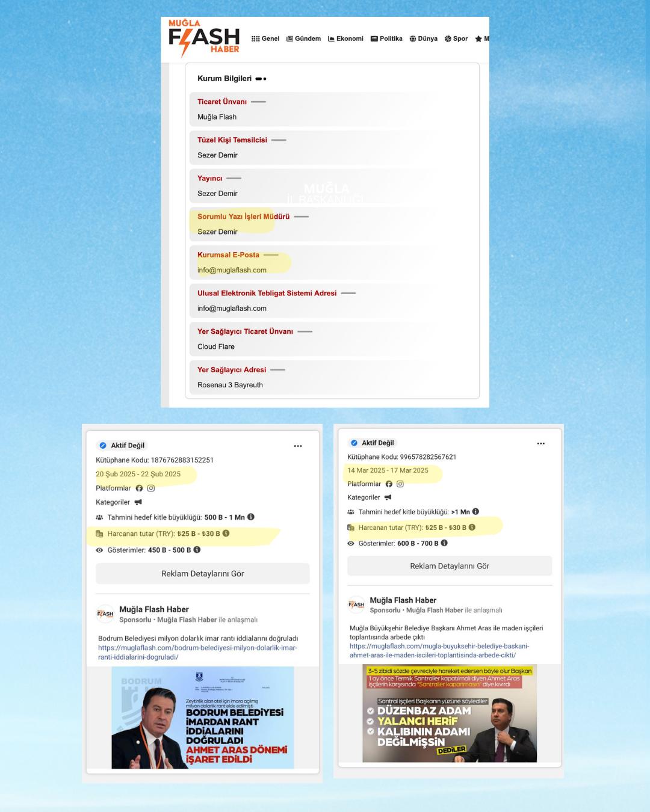Open the Gündem news section
650x812 pixels.
(304, 38)
